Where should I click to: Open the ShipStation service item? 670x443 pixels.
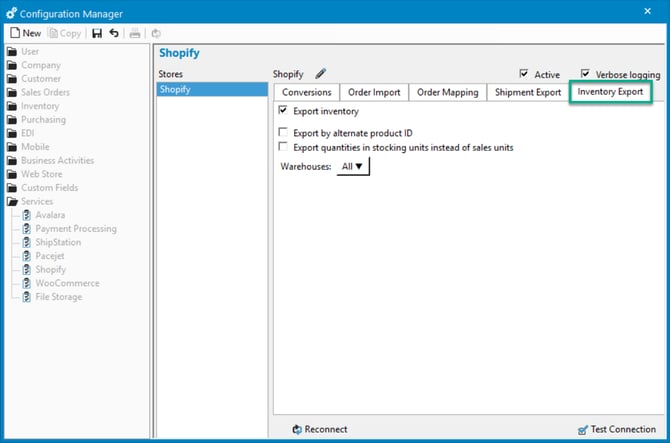click(58, 242)
